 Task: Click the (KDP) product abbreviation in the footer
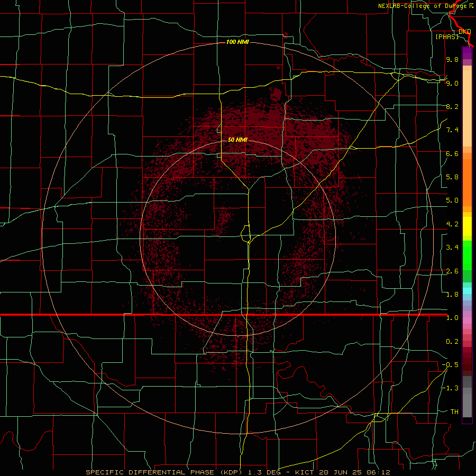(x=231, y=472)
